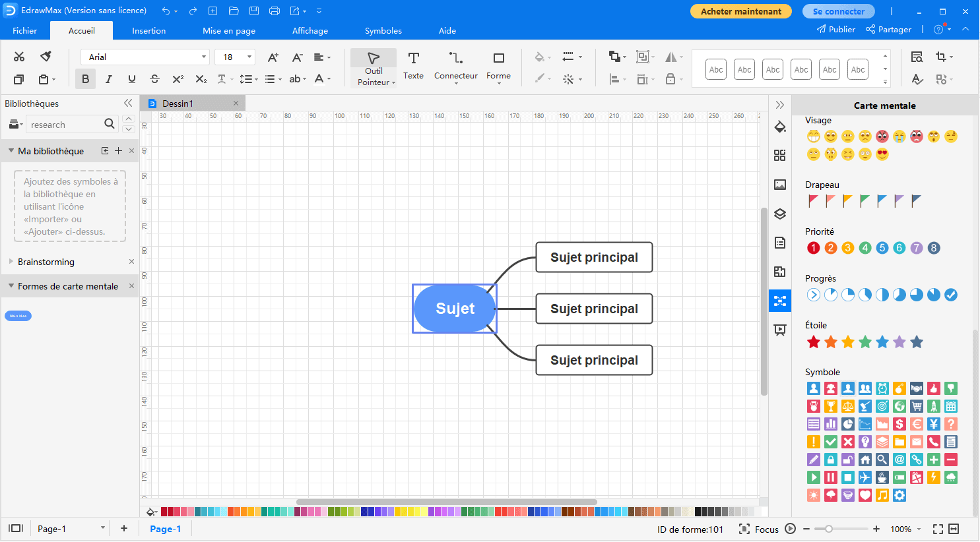
Task: Toggle bold text formatting
Action: (x=85, y=79)
